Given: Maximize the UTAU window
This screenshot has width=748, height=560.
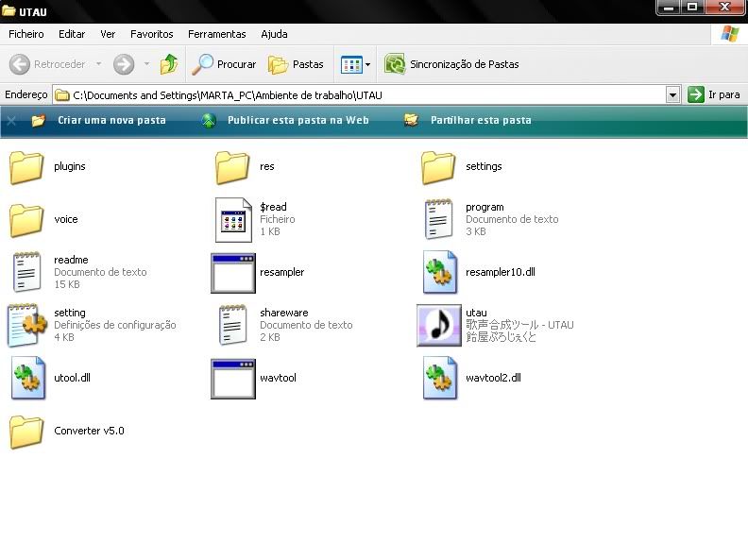Looking at the screenshot, I should 692,8.
